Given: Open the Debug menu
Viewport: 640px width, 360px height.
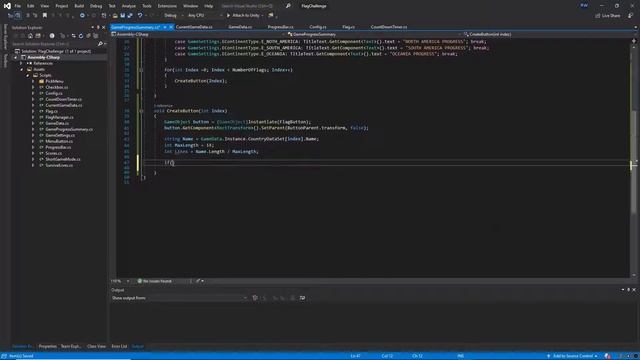Looking at the screenshot, I should click(96, 6).
